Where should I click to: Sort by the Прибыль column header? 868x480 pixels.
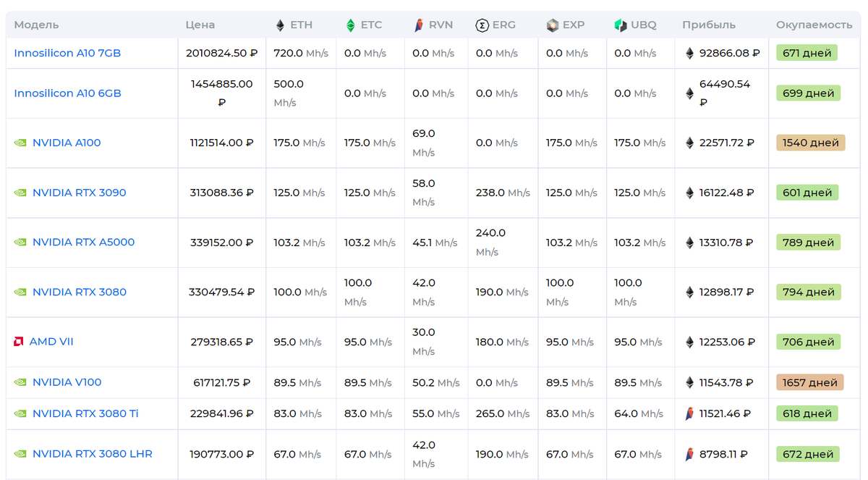pyautogui.click(x=709, y=25)
